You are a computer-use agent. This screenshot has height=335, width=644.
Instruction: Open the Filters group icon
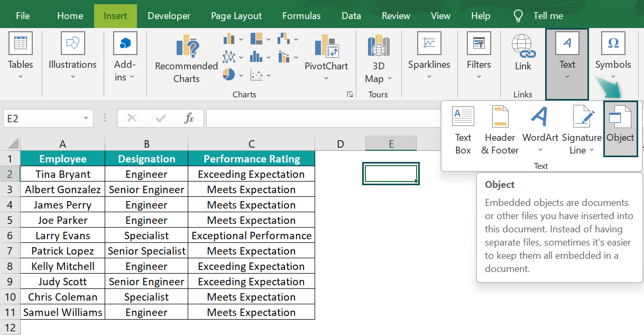pos(479,43)
